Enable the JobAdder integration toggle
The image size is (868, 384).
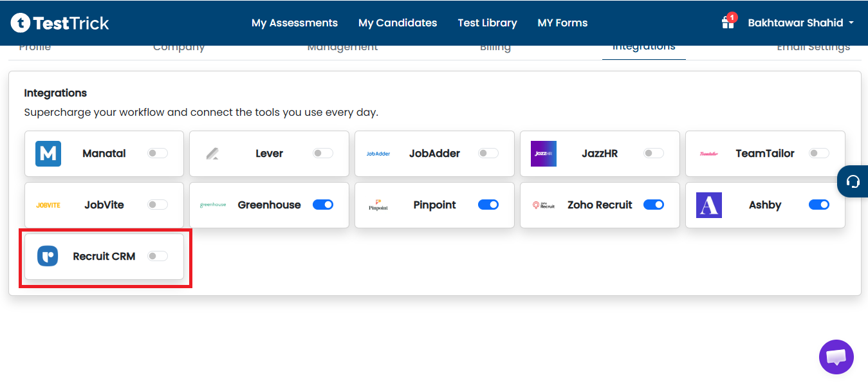[x=488, y=153]
